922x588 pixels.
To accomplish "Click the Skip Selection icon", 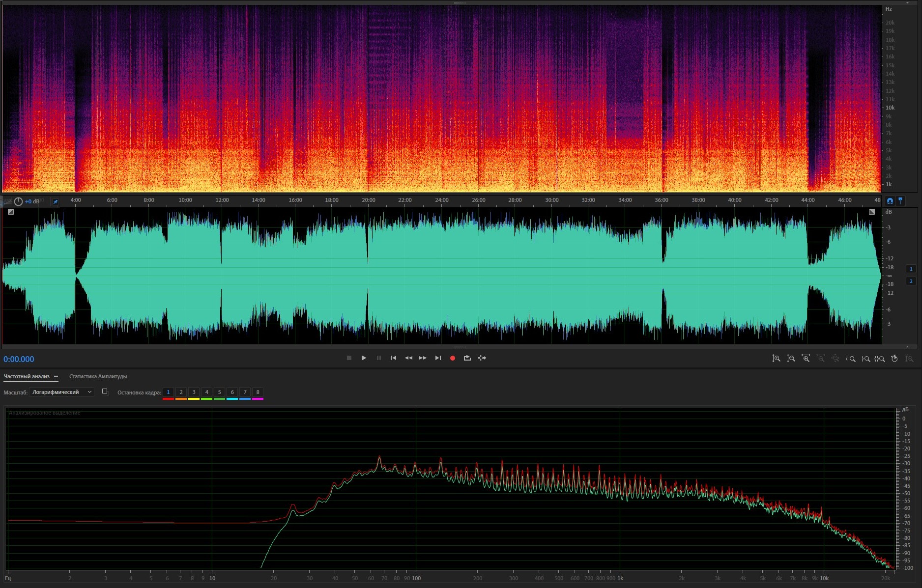I will [482, 358].
